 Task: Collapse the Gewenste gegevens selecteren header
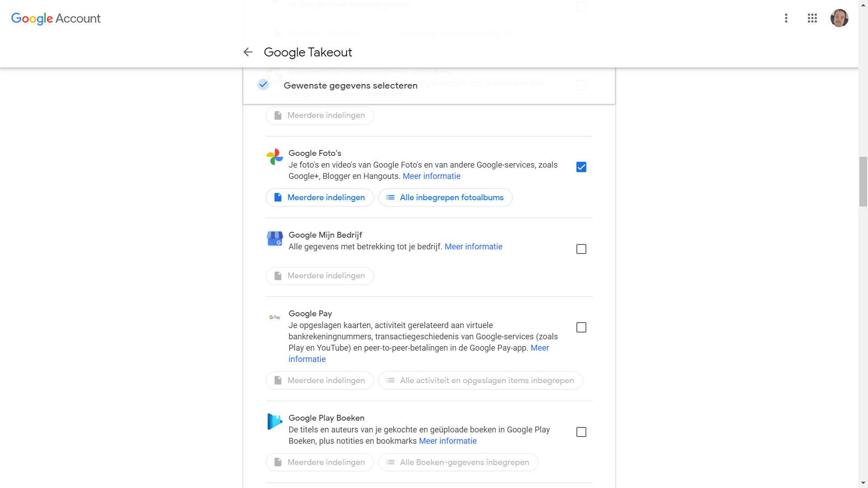[x=350, y=85]
